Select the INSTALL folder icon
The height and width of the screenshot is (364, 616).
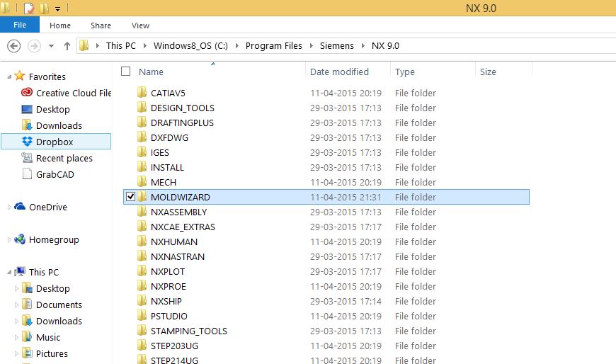(142, 167)
